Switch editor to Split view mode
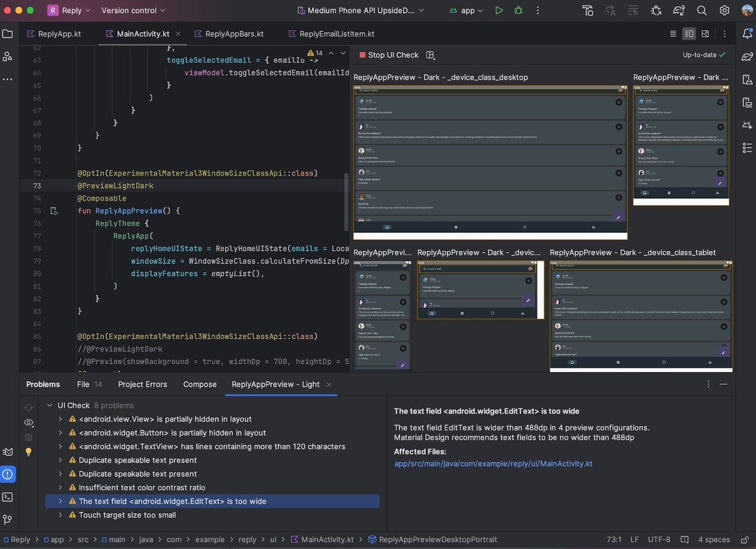Image resolution: width=756 pixels, height=549 pixels. point(689,34)
